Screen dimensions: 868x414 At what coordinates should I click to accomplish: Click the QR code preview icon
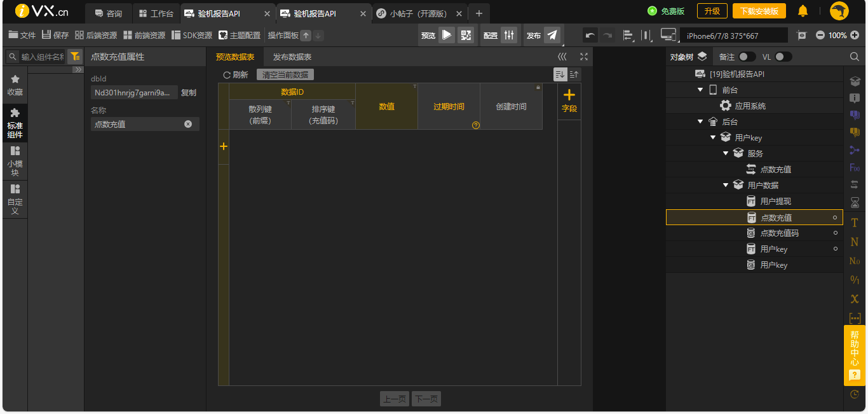pos(466,35)
